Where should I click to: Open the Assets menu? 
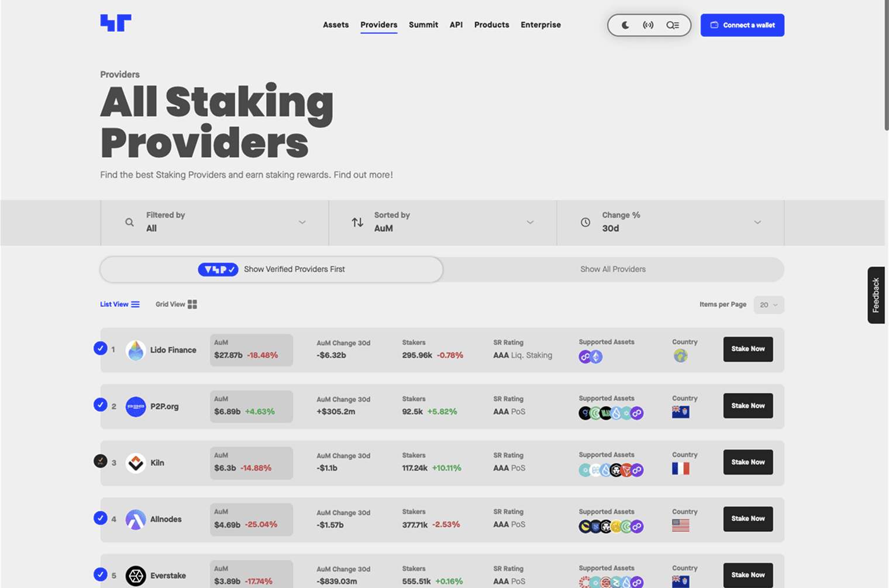point(336,25)
